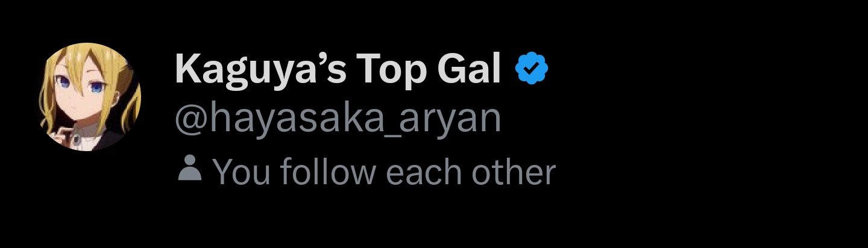Click the "You follow each other" label

(x=383, y=172)
